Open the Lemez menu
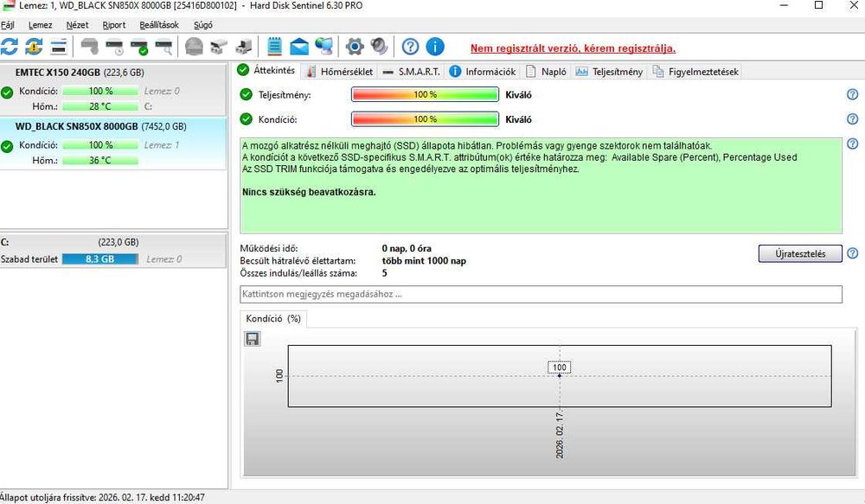Screen dimensions: 865x504 point(41,25)
